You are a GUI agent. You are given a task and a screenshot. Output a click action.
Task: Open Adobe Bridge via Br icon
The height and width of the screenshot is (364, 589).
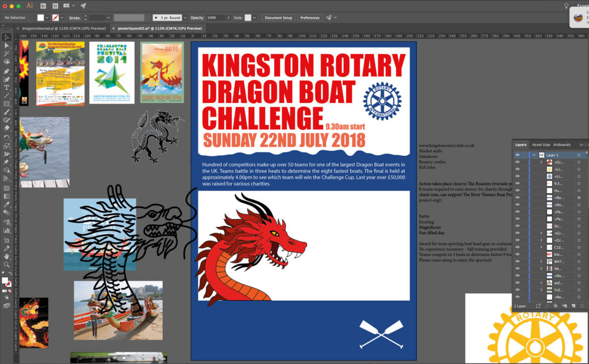pyautogui.click(x=43, y=6)
